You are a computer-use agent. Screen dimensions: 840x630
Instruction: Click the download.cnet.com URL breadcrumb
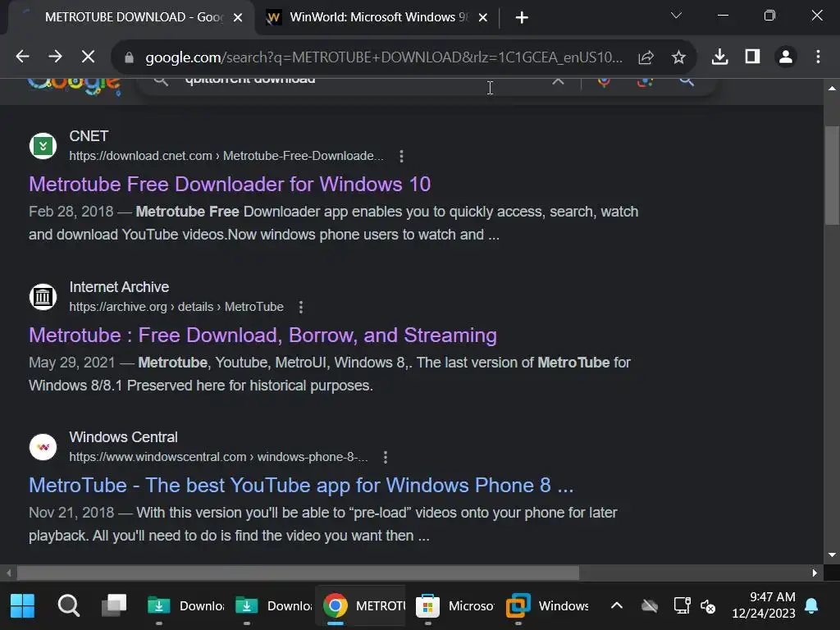pos(226,156)
